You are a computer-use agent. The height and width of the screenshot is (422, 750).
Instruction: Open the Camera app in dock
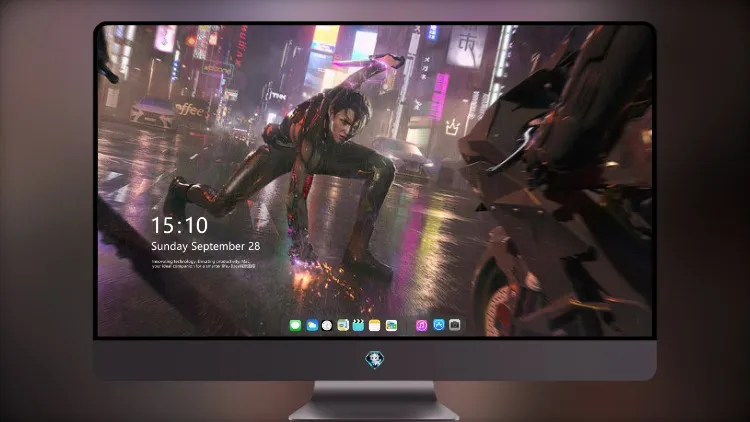tap(455, 325)
